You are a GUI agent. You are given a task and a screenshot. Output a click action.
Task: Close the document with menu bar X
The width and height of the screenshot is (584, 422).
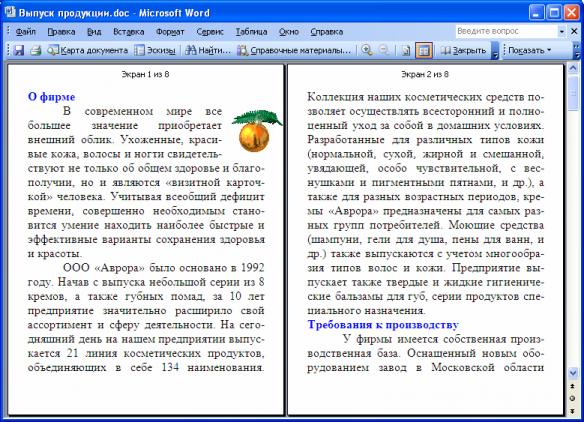point(574,32)
